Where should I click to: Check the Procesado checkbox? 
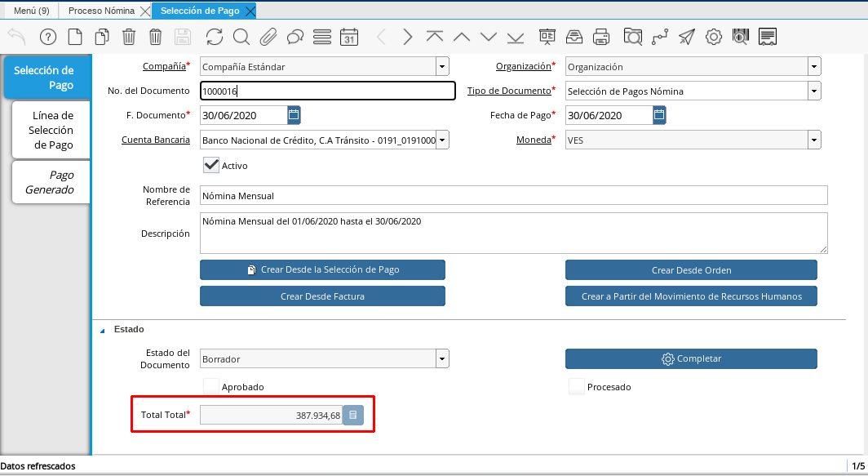pyautogui.click(x=577, y=386)
